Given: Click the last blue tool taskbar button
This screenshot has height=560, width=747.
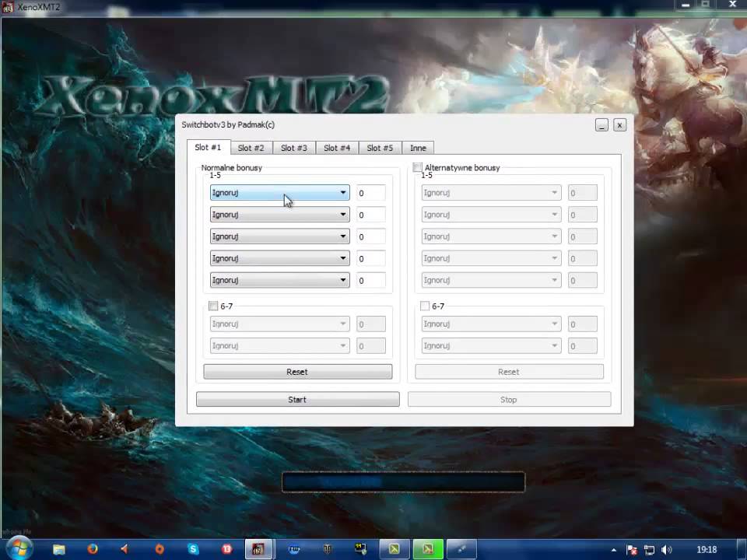Looking at the screenshot, I should coord(461,550).
